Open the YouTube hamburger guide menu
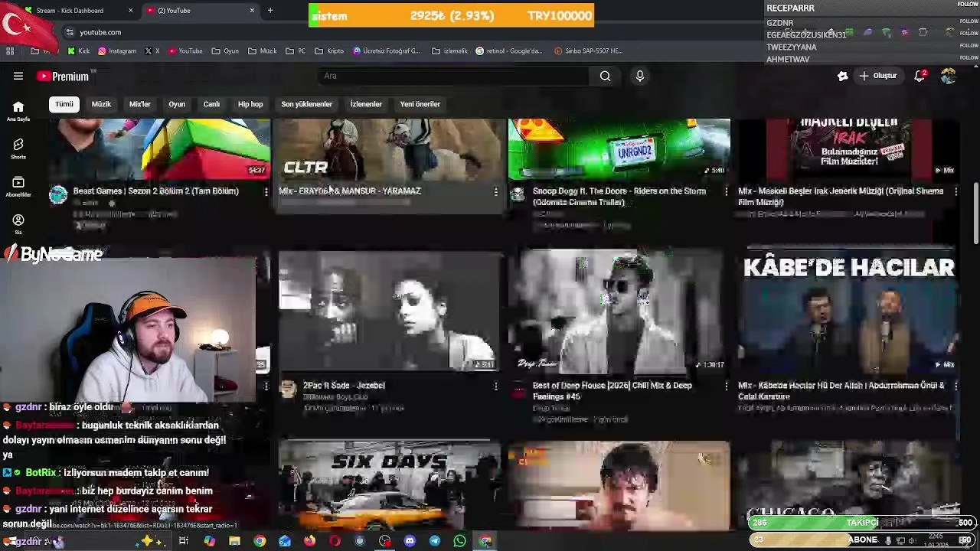Viewport: 980px width, 551px height. click(18, 76)
